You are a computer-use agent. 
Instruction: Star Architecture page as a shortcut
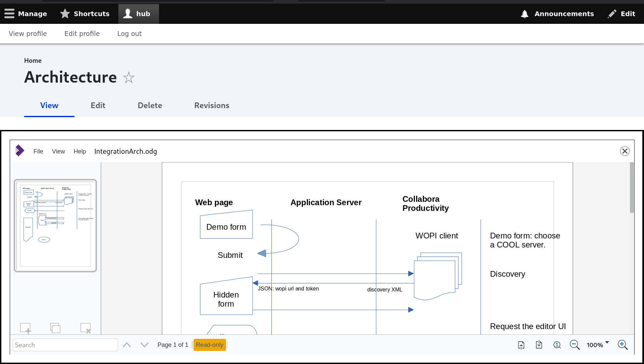(129, 78)
